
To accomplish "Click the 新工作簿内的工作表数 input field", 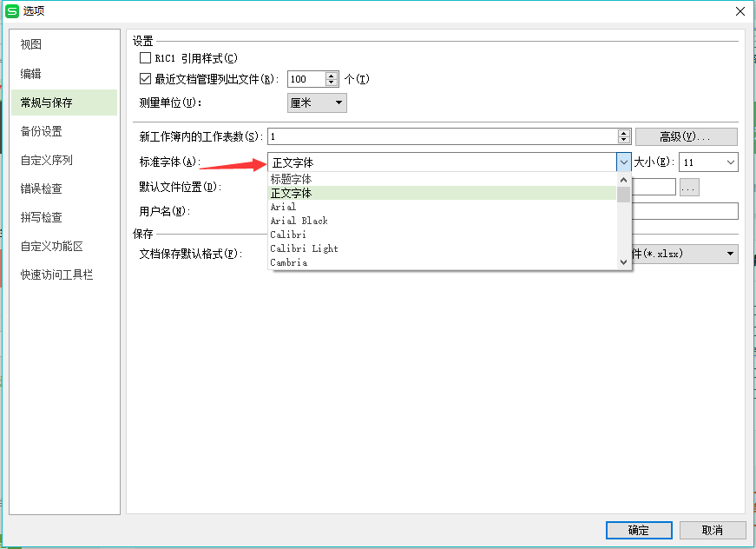I will coord(443,136).
